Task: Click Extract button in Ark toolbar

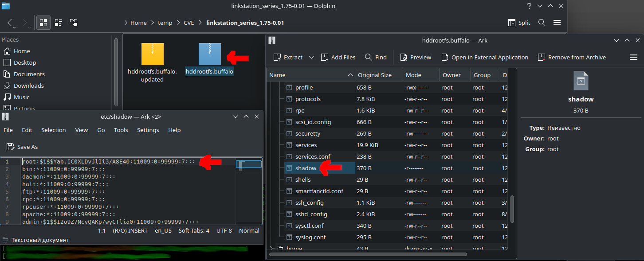Action: coord(288,57)
